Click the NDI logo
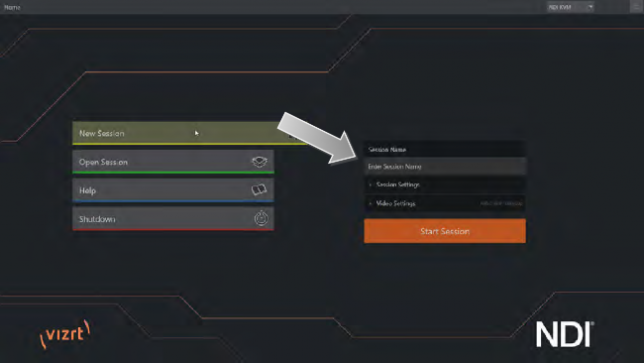The height and width of the screenshot is (363, 644). point(565,334)
